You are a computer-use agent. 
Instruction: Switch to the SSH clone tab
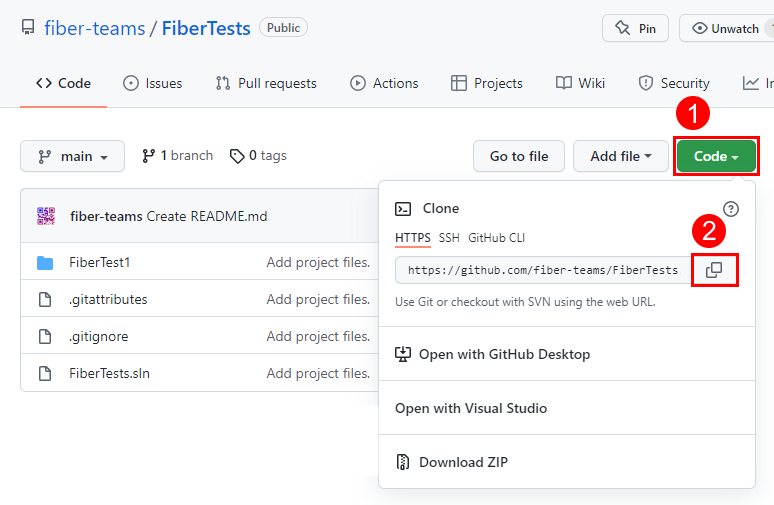pos(449,238)
